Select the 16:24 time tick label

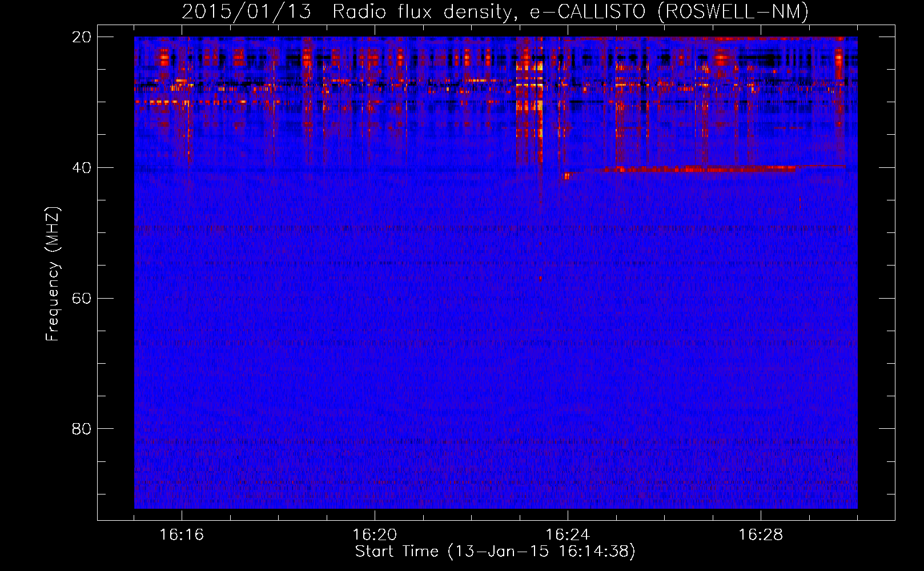point(568,535)
